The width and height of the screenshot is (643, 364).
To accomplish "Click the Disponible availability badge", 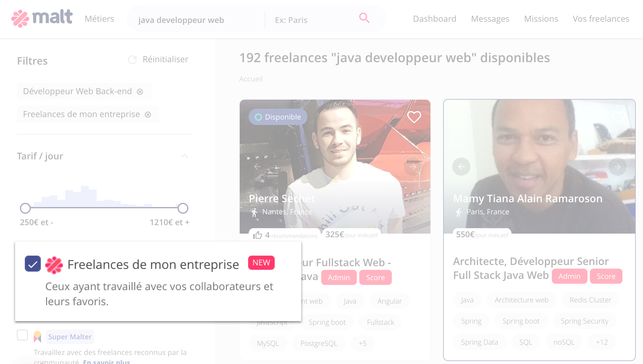I will tap(278, 117).
